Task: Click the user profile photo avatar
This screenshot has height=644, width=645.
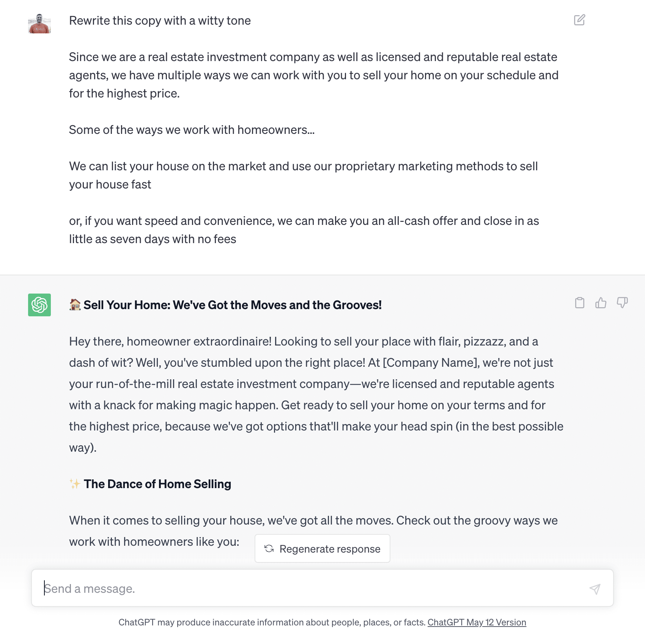Action: click(39, 24)
